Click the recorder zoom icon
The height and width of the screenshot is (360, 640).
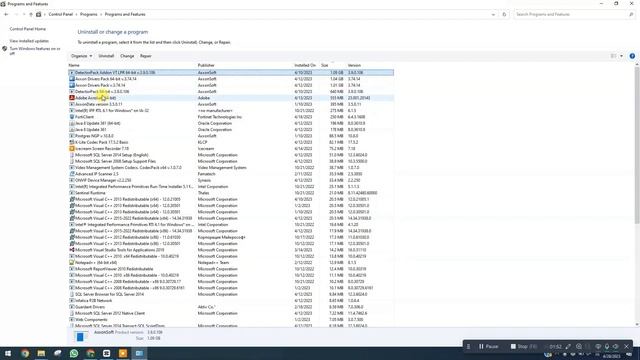[579, 347]
